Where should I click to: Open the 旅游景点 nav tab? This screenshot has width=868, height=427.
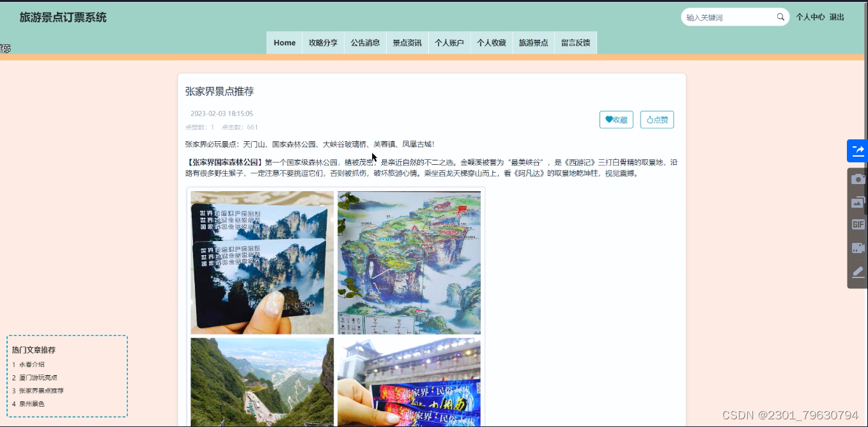click(x=534, y=43)
